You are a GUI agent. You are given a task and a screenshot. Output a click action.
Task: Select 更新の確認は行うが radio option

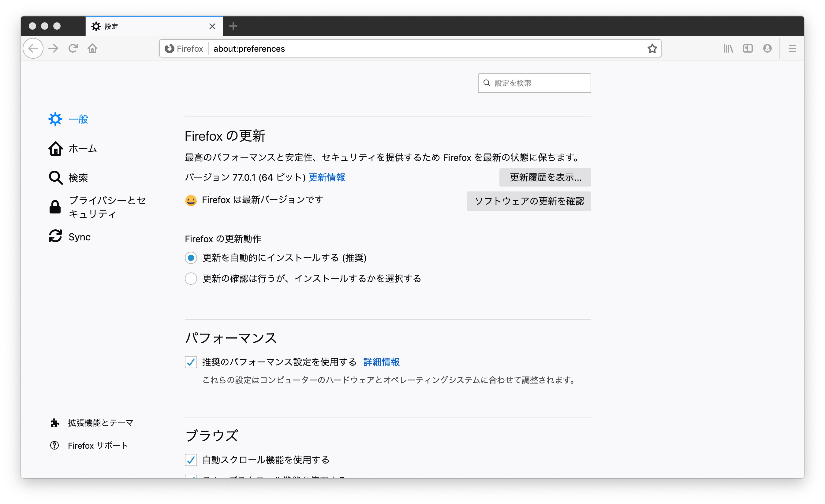coord(191,278)
